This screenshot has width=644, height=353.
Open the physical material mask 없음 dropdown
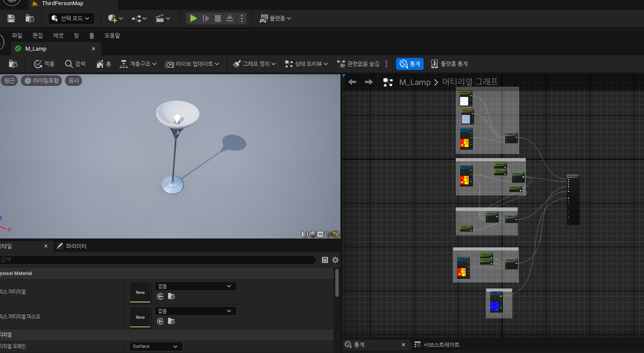[x=196, y=311]
